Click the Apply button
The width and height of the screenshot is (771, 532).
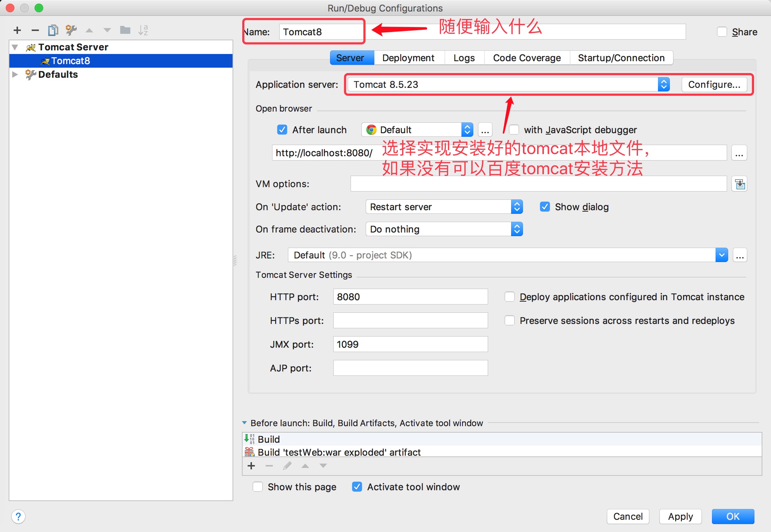tap(680, 517)
